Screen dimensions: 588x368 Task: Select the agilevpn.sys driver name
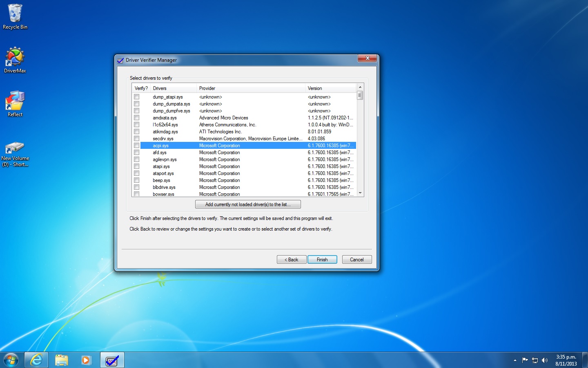point(165,159)
